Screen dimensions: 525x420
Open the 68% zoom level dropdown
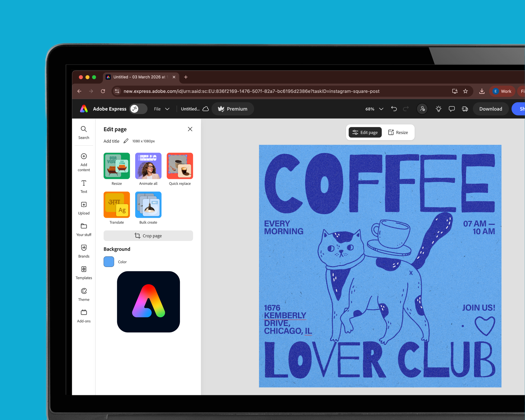[x=374, y=109]
